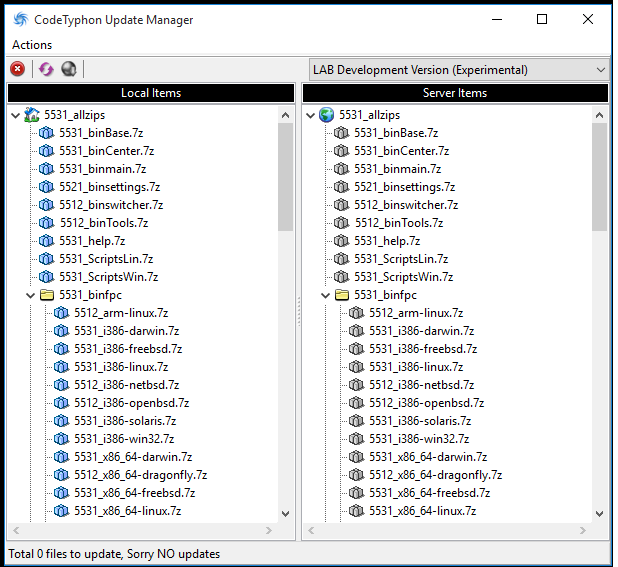Click the house icon beside local 5531_allzips

(x=32, y=115)
